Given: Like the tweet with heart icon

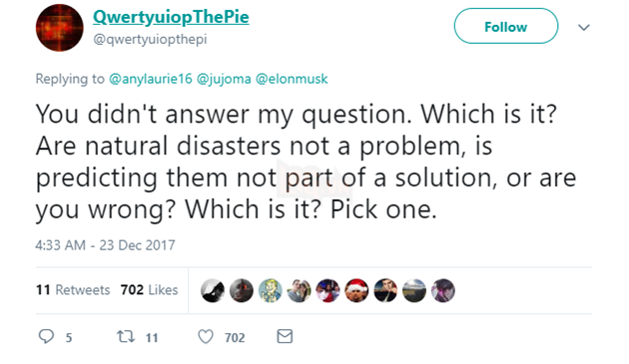Looking at the screenshot, I should coord(206,337).
